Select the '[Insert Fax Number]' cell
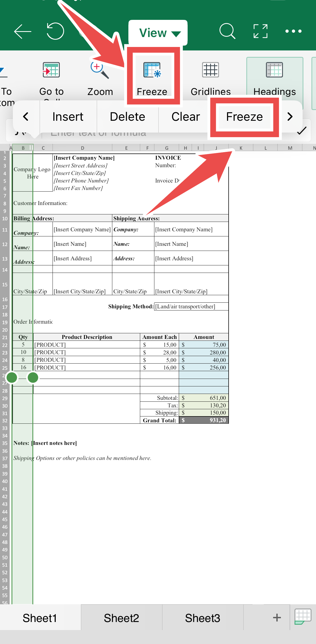The width and height of the screenshot is (316, 644). click(78, 188)
